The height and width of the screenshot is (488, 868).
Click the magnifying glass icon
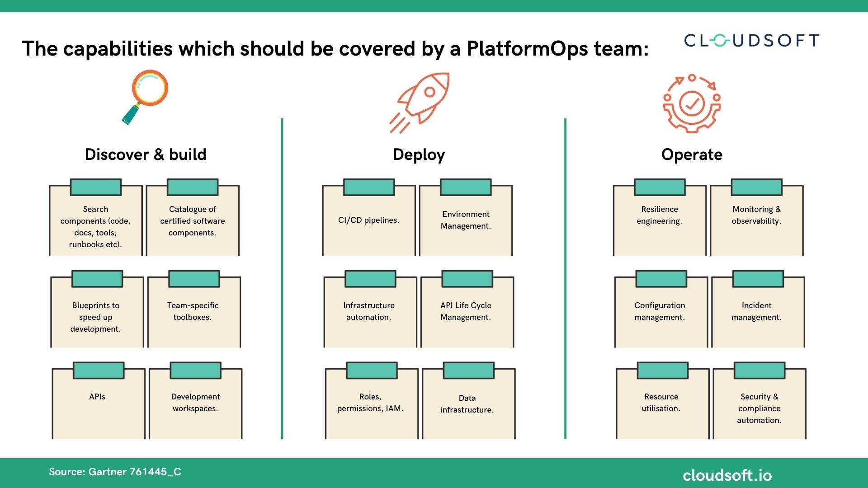pos(145,97)
